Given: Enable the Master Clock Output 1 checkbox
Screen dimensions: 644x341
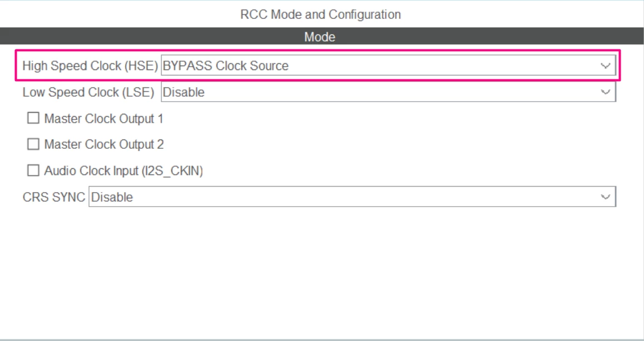Looking at the screenshot, I should (x=33, y=118).
